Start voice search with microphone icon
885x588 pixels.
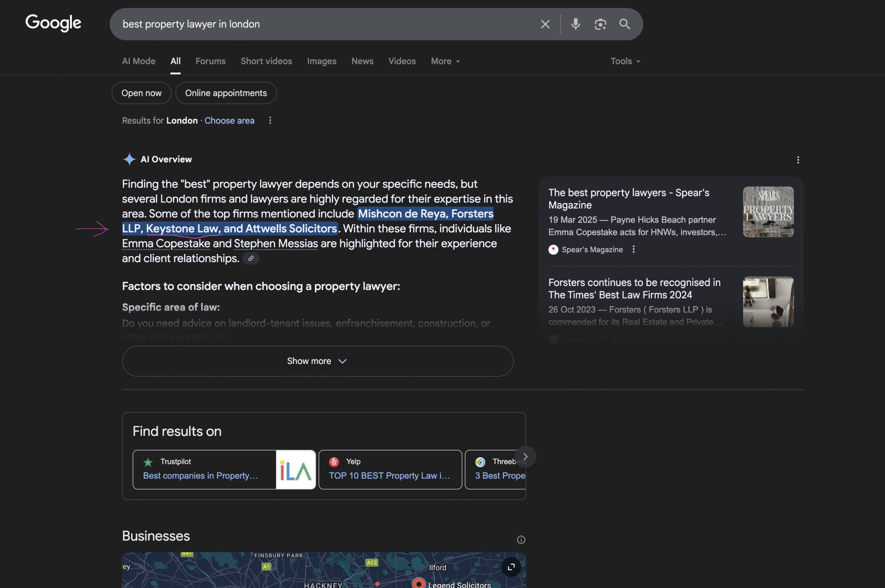point(575,25)
